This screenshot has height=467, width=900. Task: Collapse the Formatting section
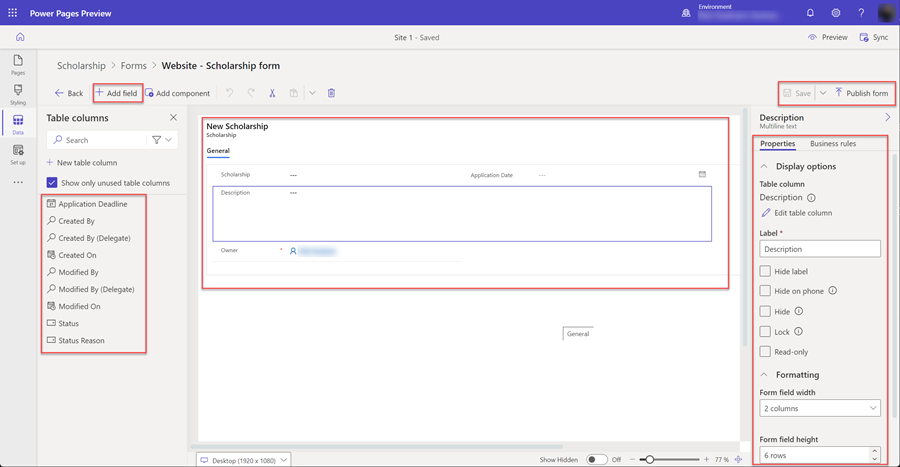[764, 375]
